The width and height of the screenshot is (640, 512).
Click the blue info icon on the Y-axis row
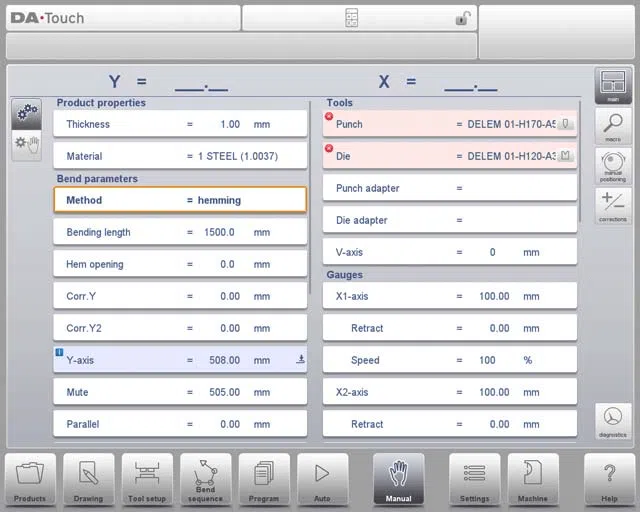point(59,352)
